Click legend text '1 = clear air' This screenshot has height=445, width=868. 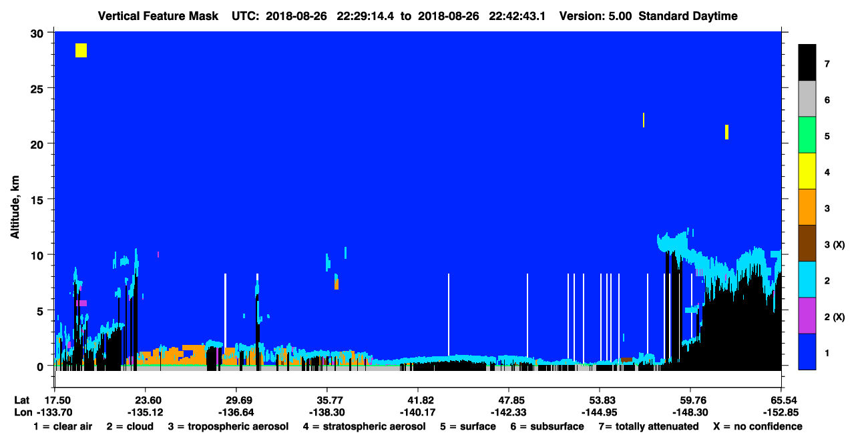pos(63,426)
